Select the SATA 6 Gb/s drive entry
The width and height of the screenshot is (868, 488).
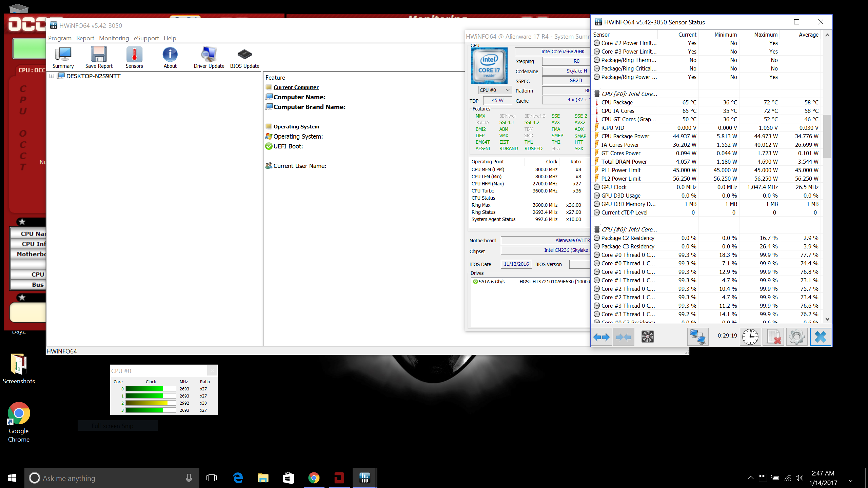pos(531,282)
